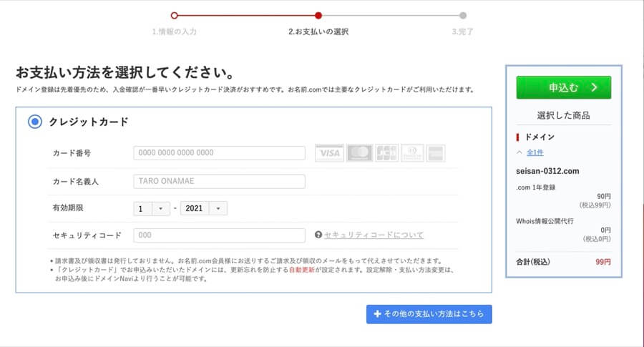Click the step 1 情報の入力 progress circle
The image size is (644, 347).
pyautogui.click(x=174, y=15)
